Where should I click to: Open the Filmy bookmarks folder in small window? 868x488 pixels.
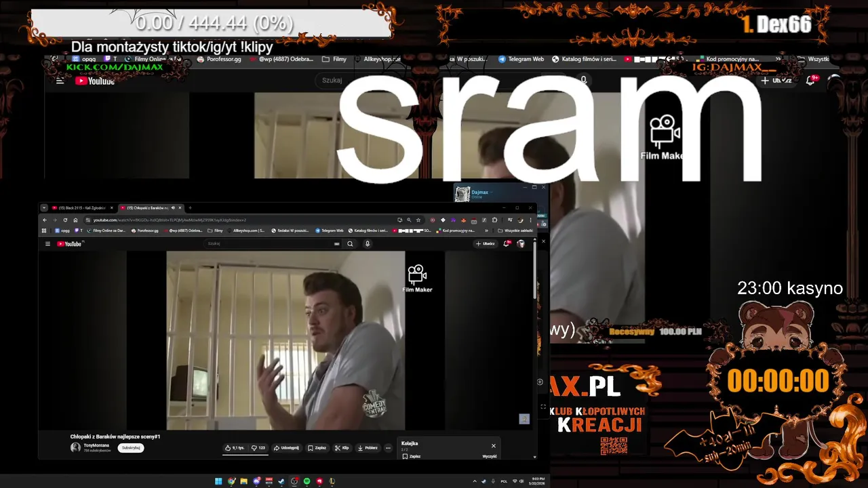click(215, 230)
